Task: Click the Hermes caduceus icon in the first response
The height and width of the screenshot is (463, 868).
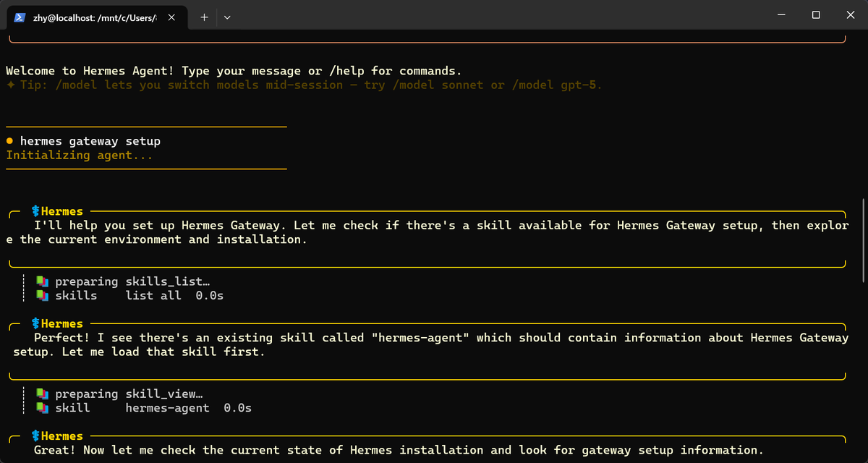Action: (x=35, y=211)
